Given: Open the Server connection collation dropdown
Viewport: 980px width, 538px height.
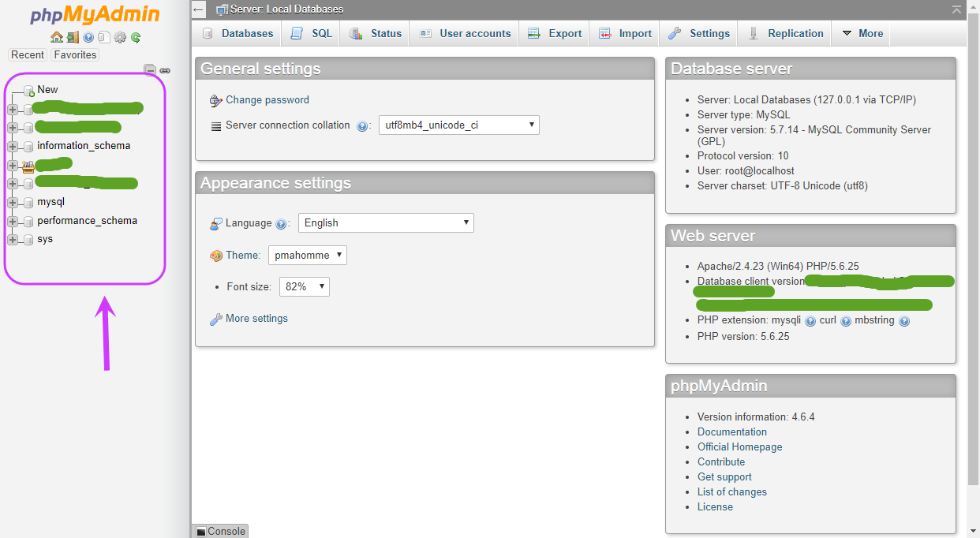Looking at the screenshot, I should pyautogui.click(x=459, y=125).
